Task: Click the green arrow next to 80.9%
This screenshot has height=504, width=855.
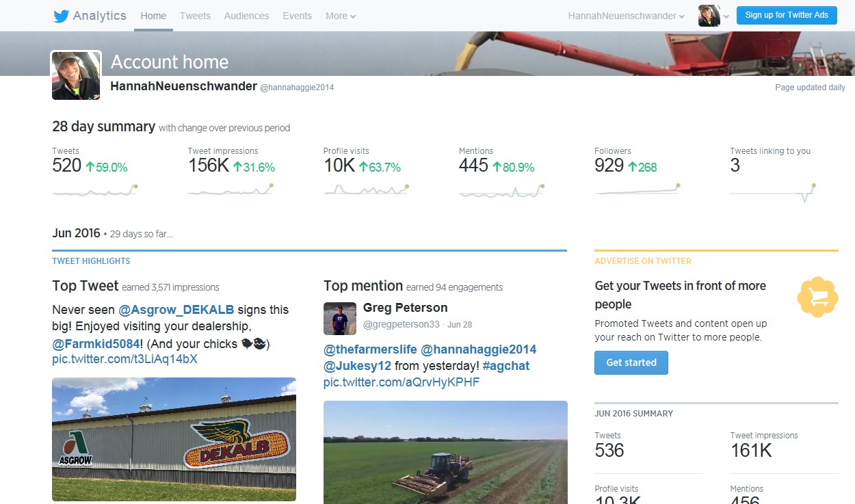Action: tap(497, 167)
